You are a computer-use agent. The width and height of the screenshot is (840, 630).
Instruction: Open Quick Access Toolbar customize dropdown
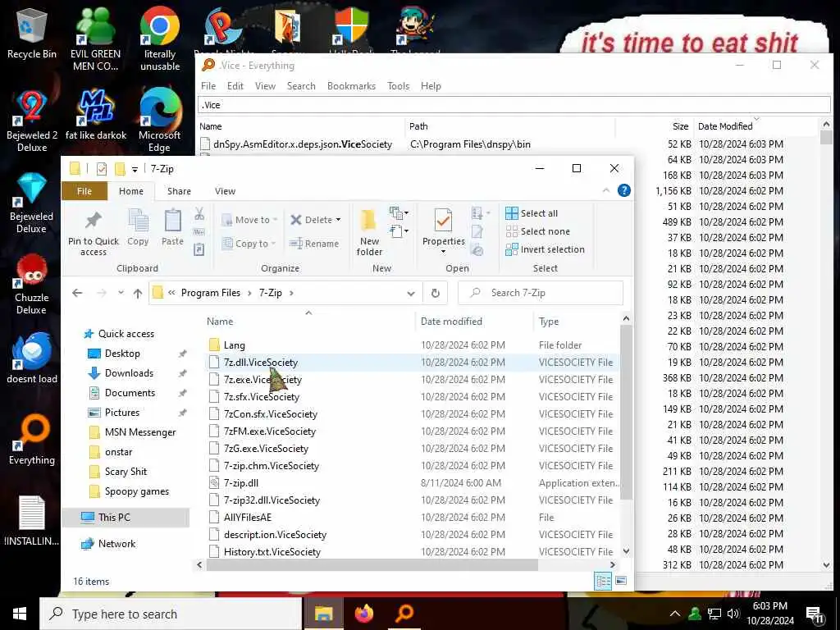pyautogui.click(x=135, y=169)
